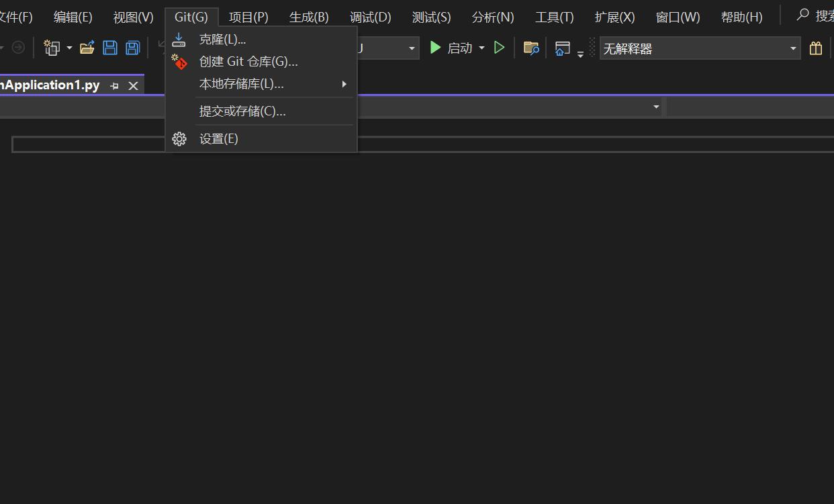
Task: Open the 启动 launch options dropdown arrow
Action: pos(481,47)
